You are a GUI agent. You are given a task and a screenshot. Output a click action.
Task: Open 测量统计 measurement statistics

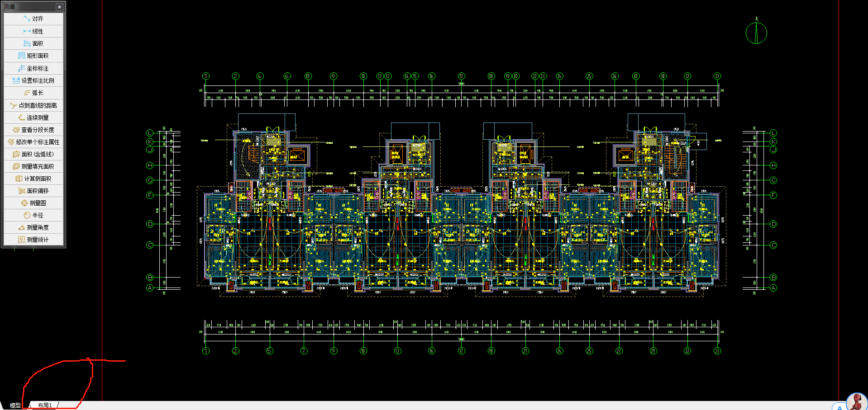coord(33,240)
